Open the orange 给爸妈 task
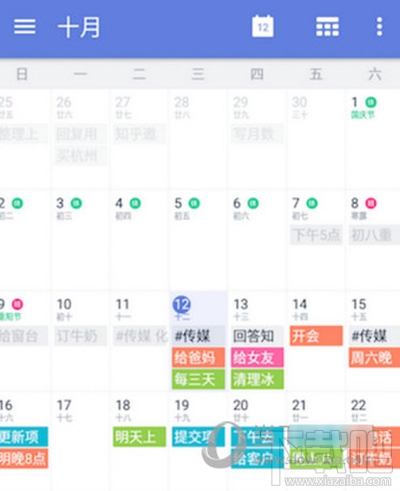 (198, 358)
